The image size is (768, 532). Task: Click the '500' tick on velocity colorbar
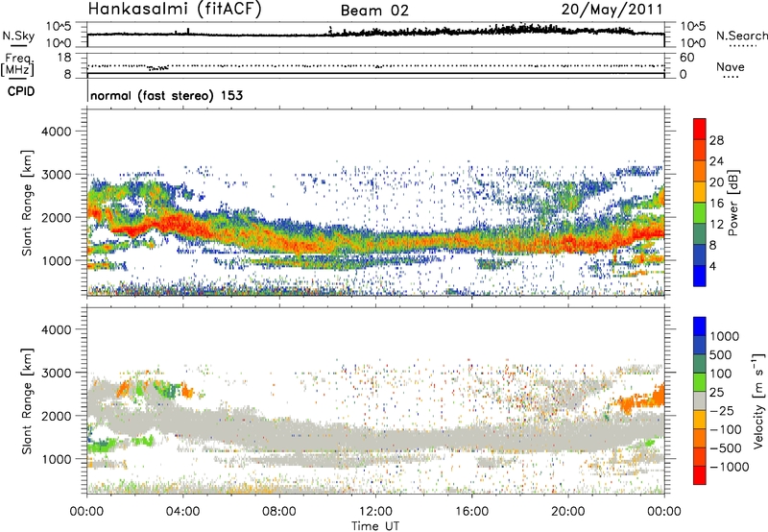[721, 355]
